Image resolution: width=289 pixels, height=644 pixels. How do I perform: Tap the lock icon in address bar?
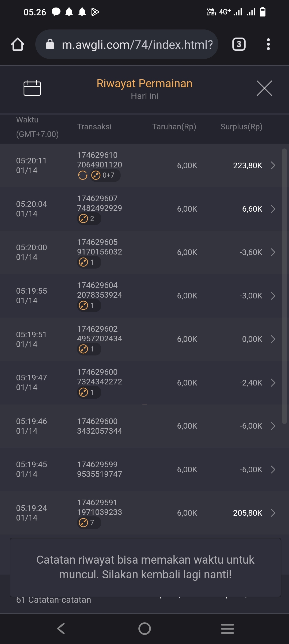[x=50, y=44]
